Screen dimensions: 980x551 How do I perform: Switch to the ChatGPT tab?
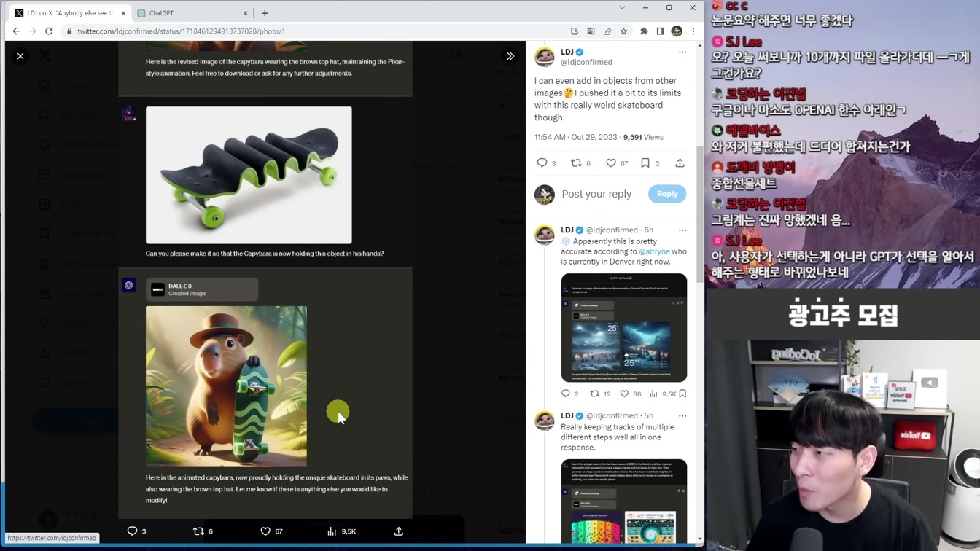(x=192, y=13)
